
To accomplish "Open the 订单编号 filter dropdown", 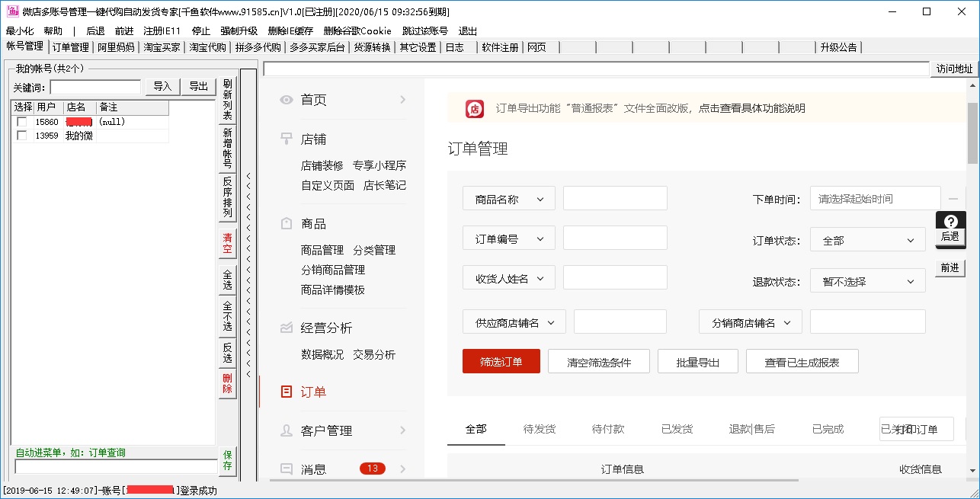I will 508,239.
